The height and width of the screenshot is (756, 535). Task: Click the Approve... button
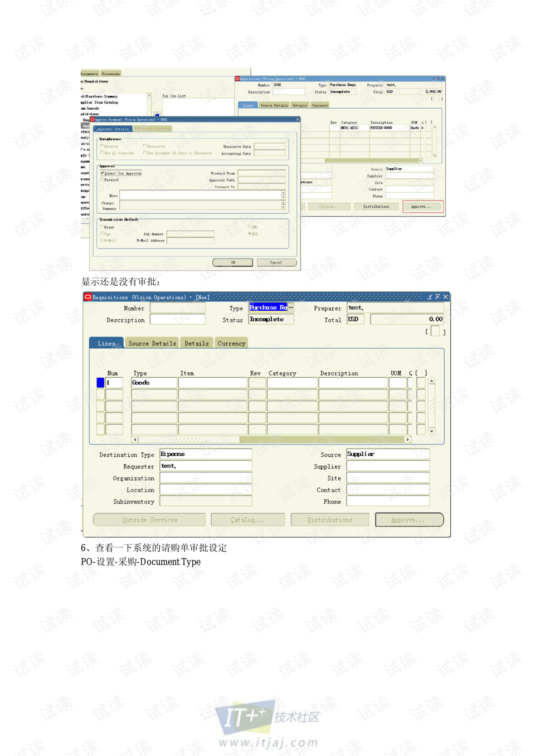coord(409,519)
